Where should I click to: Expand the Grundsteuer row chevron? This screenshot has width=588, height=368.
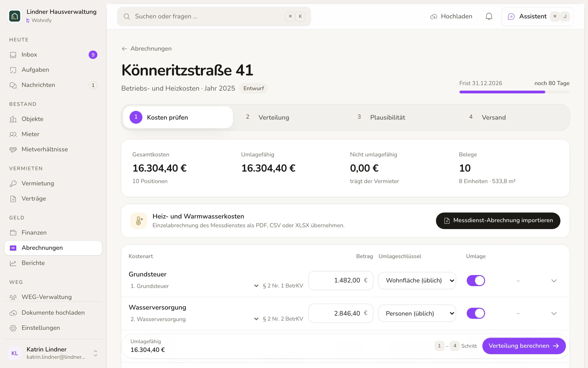[554, 281]
